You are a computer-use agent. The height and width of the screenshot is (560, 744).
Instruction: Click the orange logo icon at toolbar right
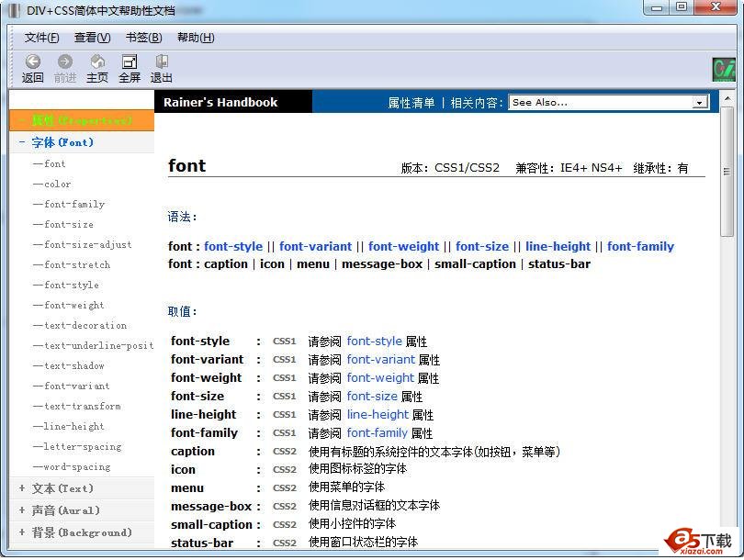point(725,68)
